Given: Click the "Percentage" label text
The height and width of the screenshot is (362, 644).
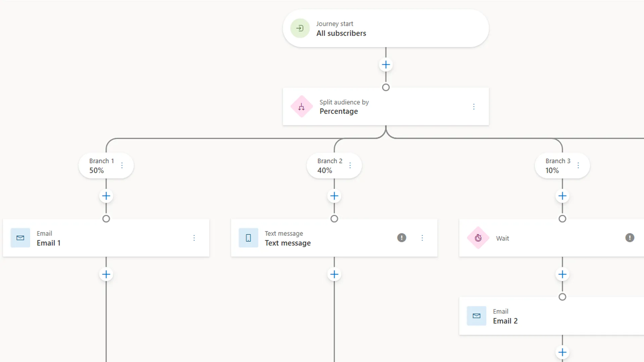Looking at the screenshot, I should coord(339,112).
